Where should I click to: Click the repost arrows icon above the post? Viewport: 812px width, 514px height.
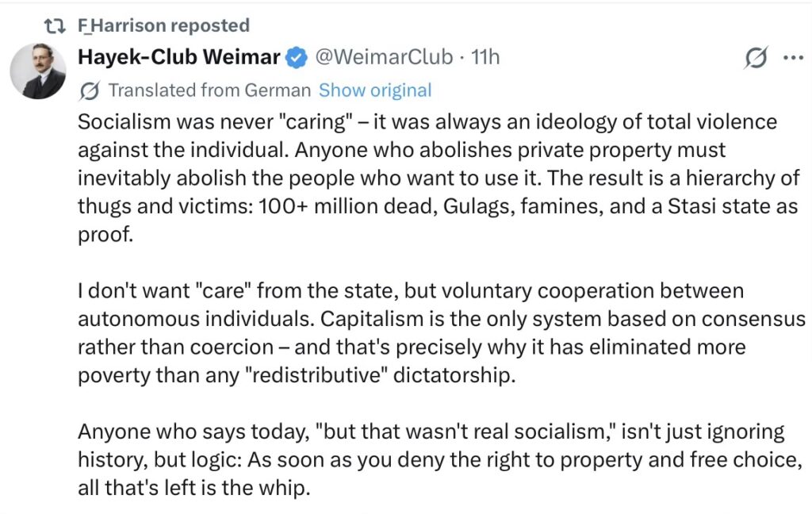55,26
